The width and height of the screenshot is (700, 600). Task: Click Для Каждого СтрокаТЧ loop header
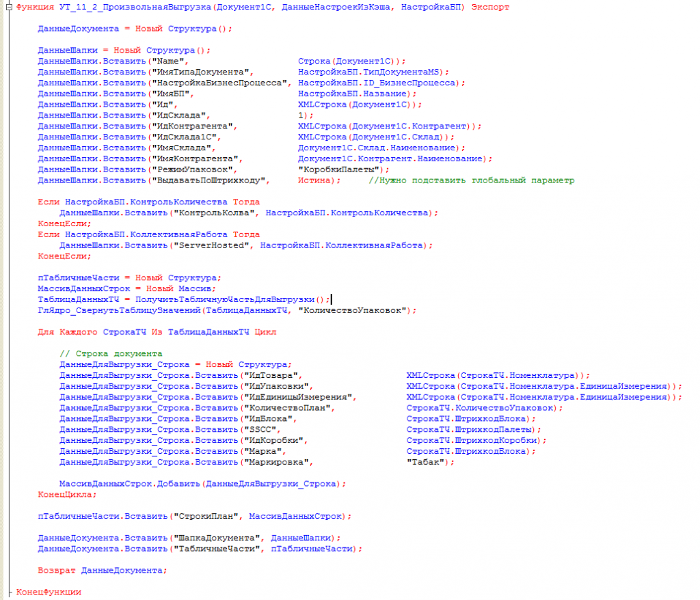[x=157, y=332]
